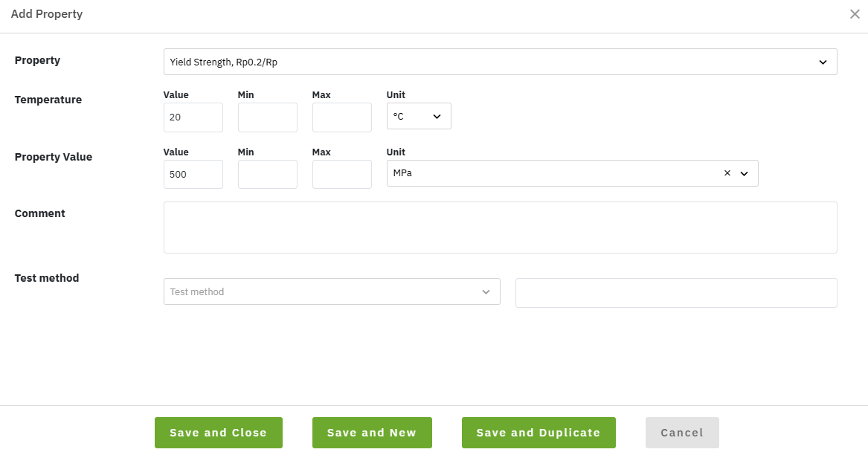This screenshot has width=868, height=455.
Task: Click the MPa text in unit box
Action: 402,173
